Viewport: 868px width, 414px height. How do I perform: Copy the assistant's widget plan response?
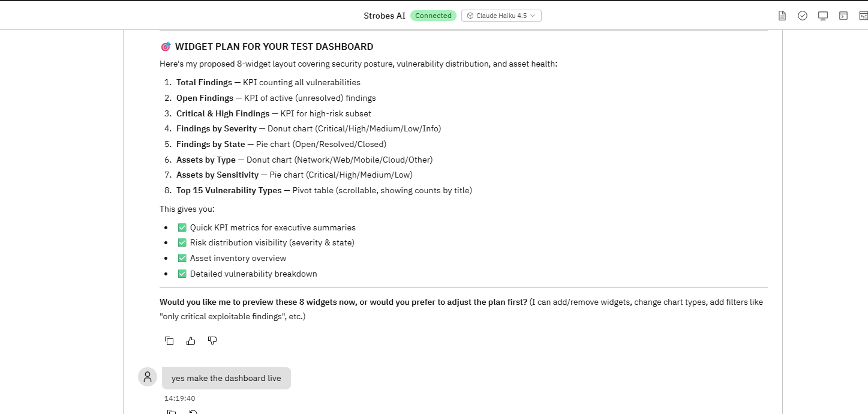(169, 341)
